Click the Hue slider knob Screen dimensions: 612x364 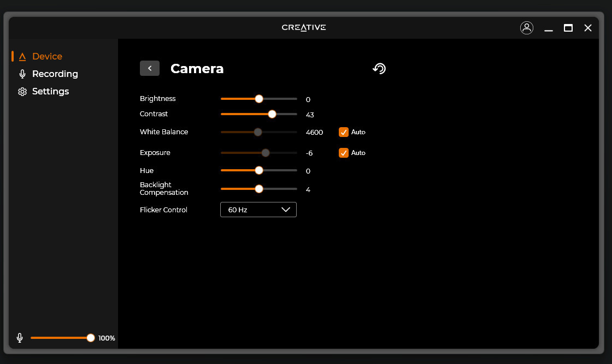pyautogui.click(x=259, y=170)
